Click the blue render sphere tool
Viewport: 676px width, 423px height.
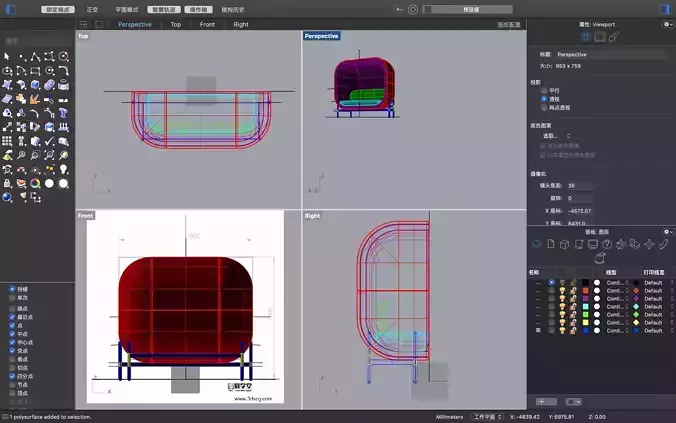7,197
